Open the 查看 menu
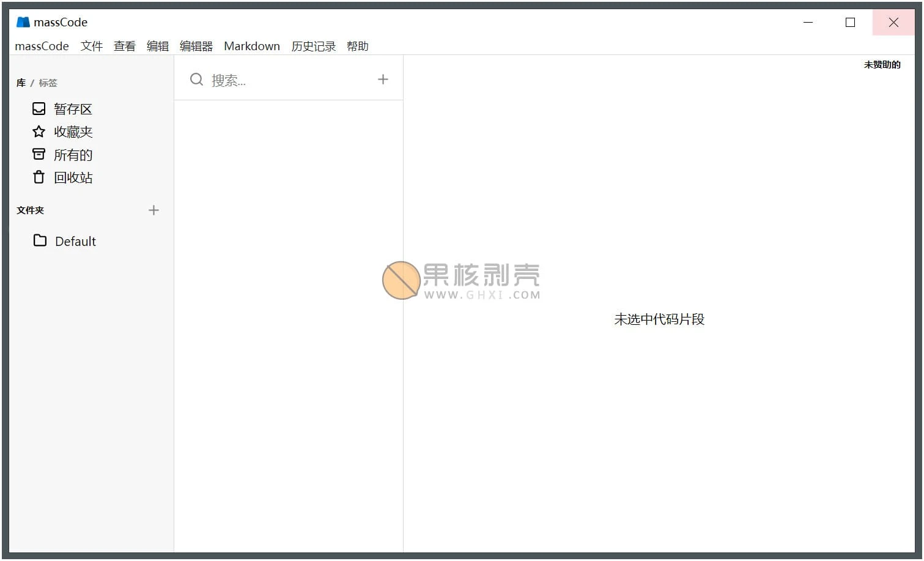 (124, 45)
